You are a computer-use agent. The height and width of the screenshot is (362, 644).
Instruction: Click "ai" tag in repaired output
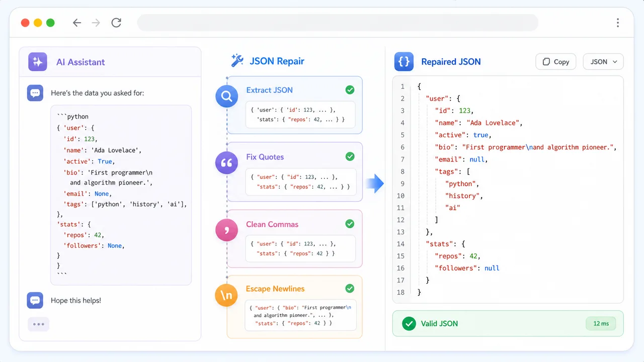pyautogui.click(x=453, y=208)
